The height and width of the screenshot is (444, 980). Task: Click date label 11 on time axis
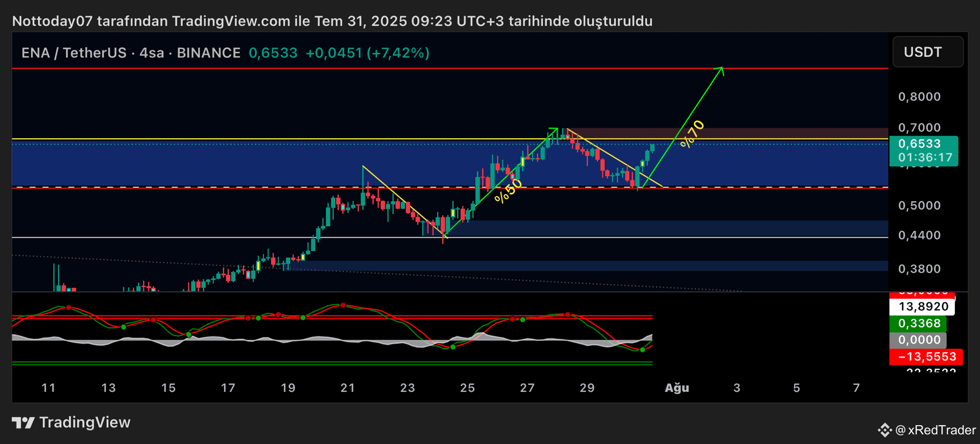(49, 388)
